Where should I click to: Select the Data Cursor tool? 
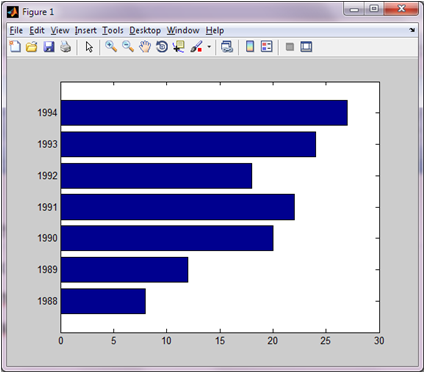[x=179, y=47]
